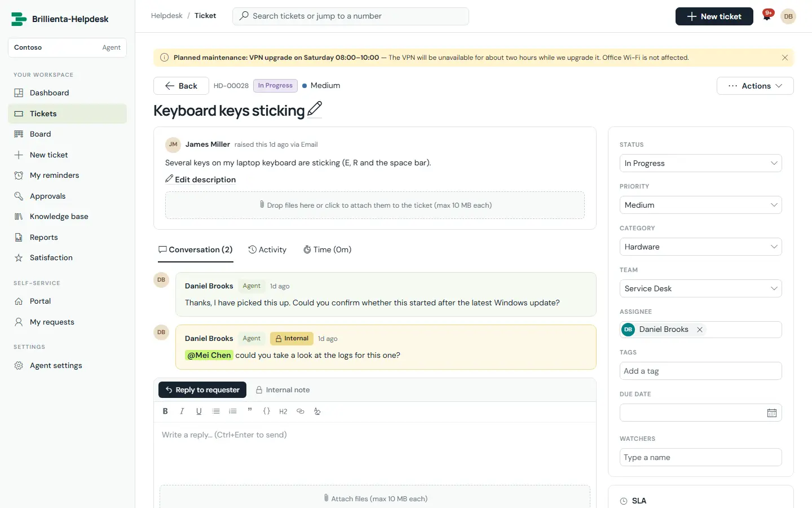This screenshot has height=508, width=812.
Task: Click the HD-00028 ticket number
Action: click(x=231, y=86)
